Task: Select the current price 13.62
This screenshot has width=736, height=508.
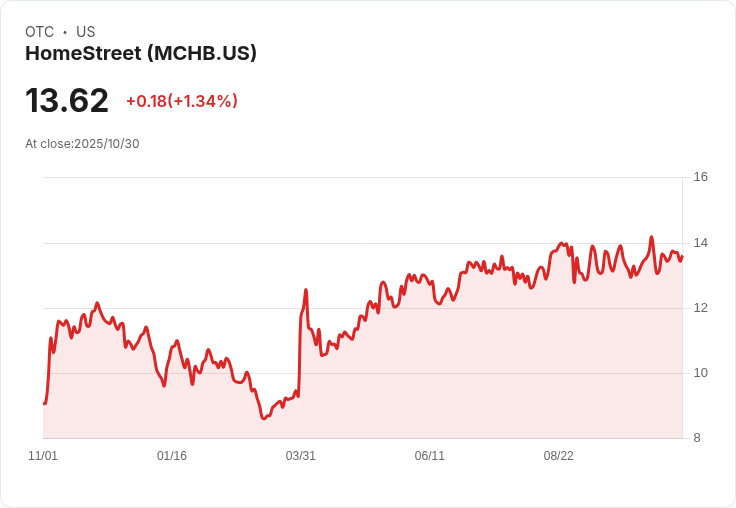Action: (67, 100)
